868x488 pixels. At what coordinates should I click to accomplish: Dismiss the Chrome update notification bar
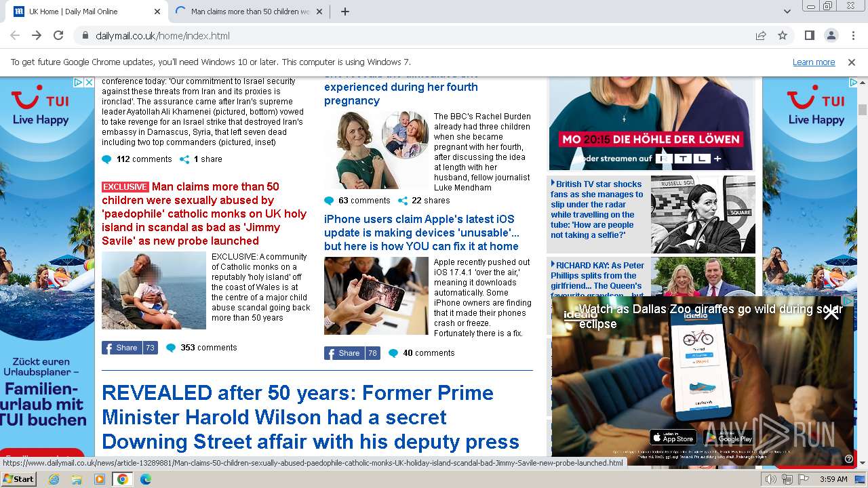tap(852, 62)
